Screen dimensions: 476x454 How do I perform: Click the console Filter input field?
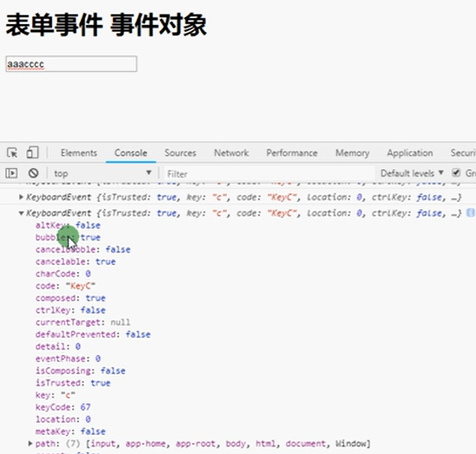(x=269, y=174)
